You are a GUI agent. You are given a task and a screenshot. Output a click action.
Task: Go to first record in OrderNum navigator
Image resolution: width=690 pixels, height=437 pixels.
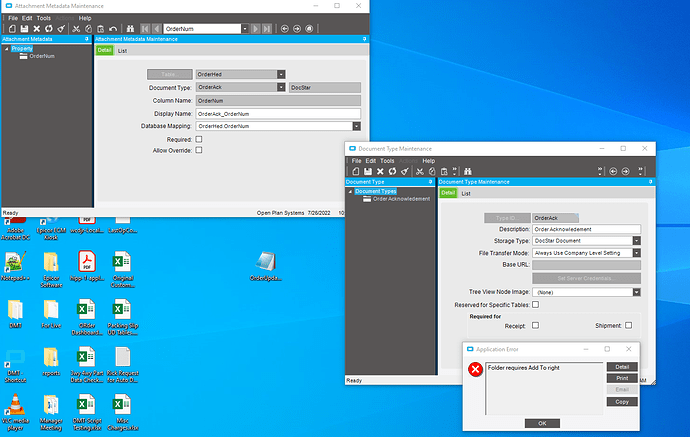[x=145, y=29]
